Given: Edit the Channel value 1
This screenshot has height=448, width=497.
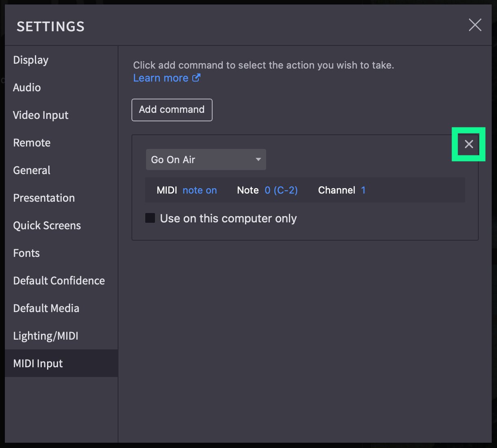Looking at the screenshot, I should click(364, 190).
